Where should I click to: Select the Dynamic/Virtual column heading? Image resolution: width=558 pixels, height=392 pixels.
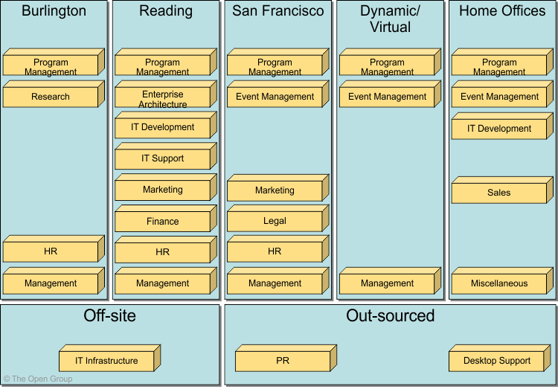[390, 19]
